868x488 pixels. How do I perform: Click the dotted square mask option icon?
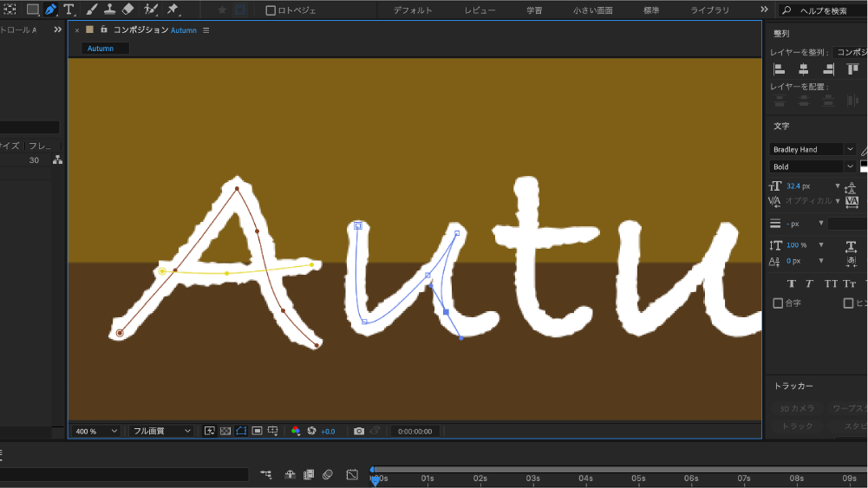[x=239, y=10]
